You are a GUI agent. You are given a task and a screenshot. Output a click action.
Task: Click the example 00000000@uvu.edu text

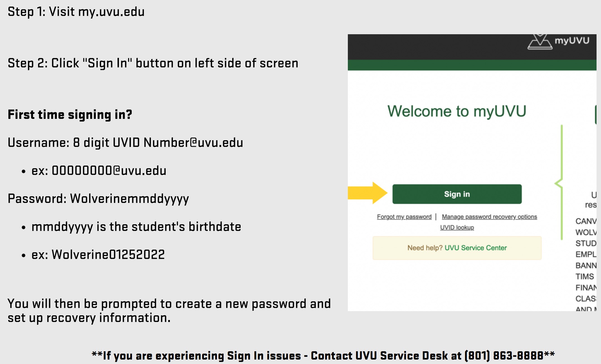click(99, 171)
